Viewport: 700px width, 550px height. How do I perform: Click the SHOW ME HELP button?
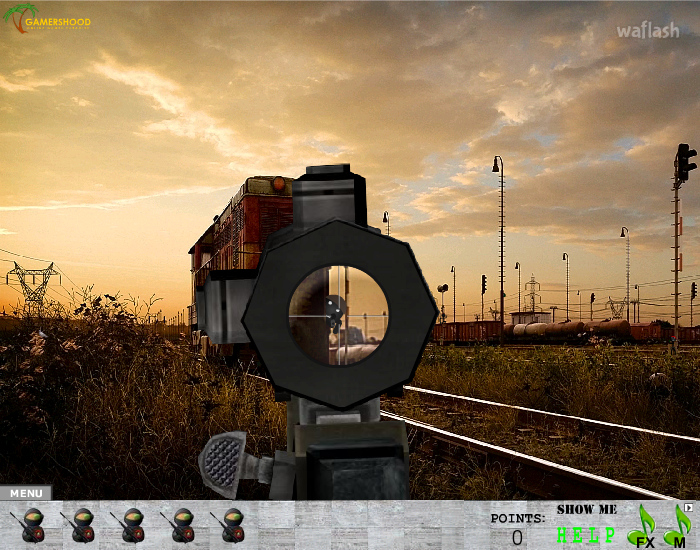click(587, 524)
